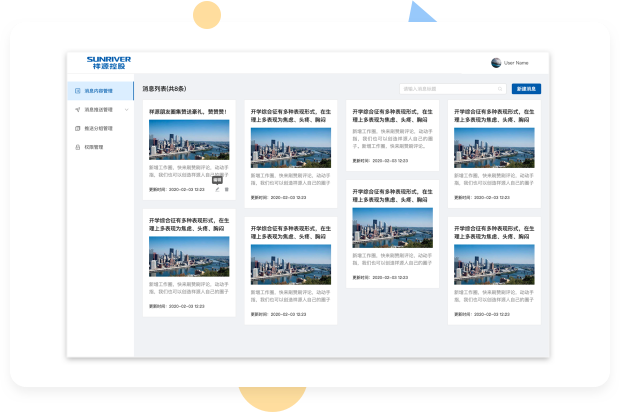Expand the 消息推送管理 chevron arrow
The width and height of the screenshot is (620, 412).
[125, 109]
